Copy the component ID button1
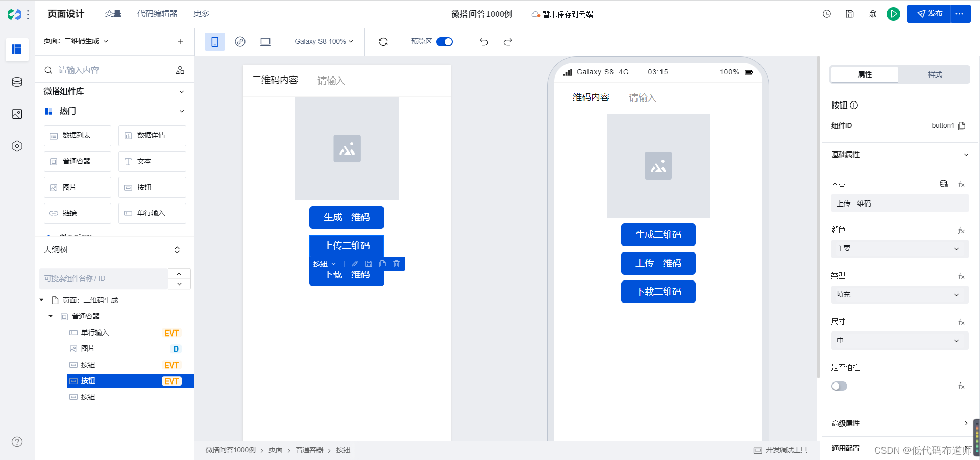Viewport: 980px width, 460px height. [x=962, y=125]
